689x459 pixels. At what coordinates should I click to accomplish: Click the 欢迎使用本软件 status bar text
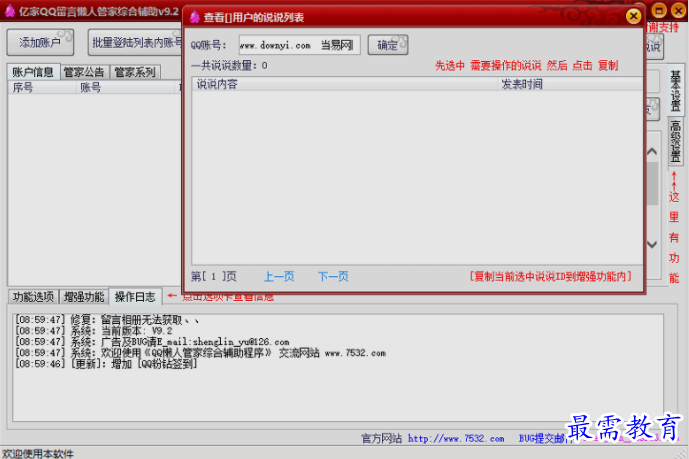pos(38,453)
